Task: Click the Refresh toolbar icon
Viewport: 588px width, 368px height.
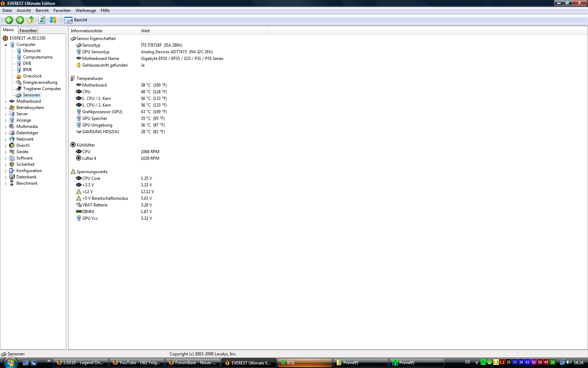Action: coord(42,20)
